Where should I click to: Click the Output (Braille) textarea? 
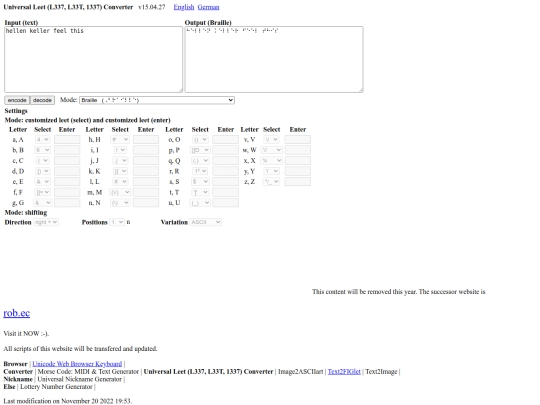click(x=274, y=59)
